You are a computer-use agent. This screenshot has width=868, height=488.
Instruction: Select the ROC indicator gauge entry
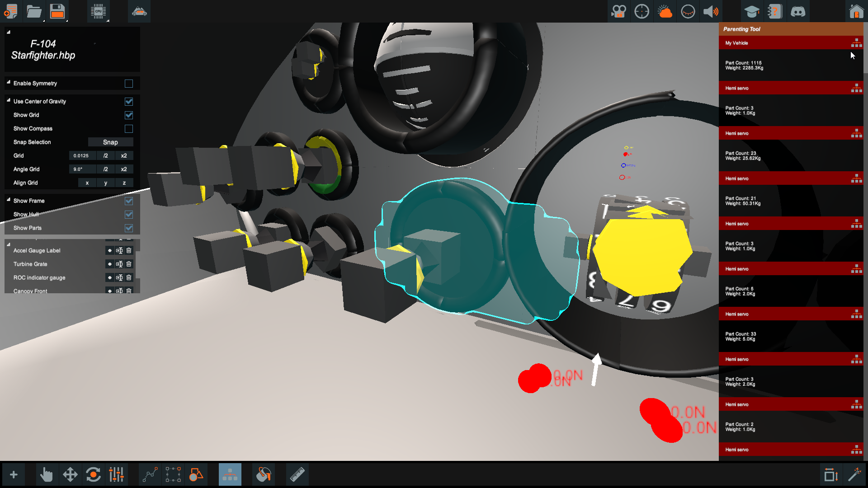coord(39,277)
